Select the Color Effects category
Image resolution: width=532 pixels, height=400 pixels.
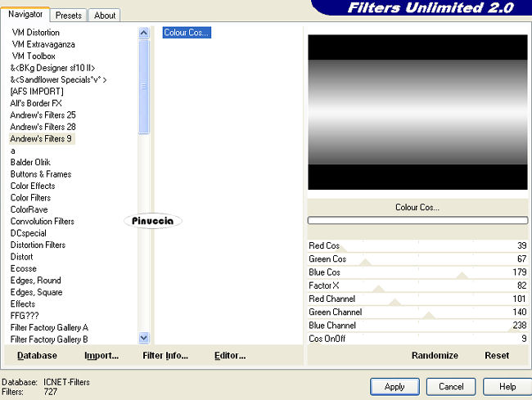pyautogui.click(x=33, y=186)
